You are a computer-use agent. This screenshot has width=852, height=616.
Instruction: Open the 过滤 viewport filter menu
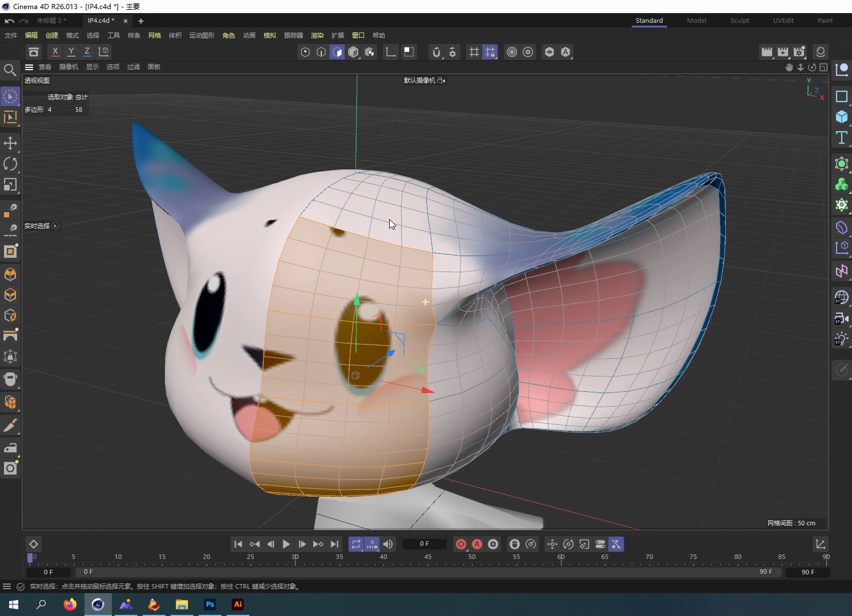[133, 67]
